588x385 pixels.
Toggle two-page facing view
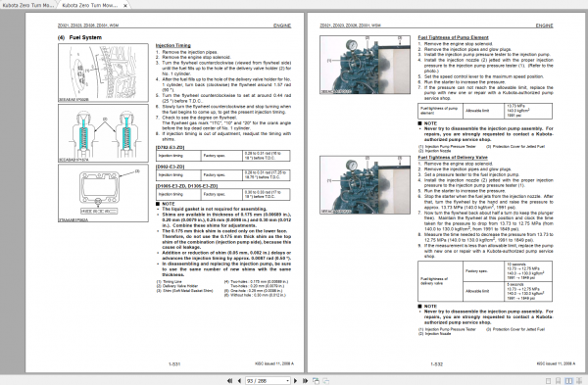tap(568, 381)
